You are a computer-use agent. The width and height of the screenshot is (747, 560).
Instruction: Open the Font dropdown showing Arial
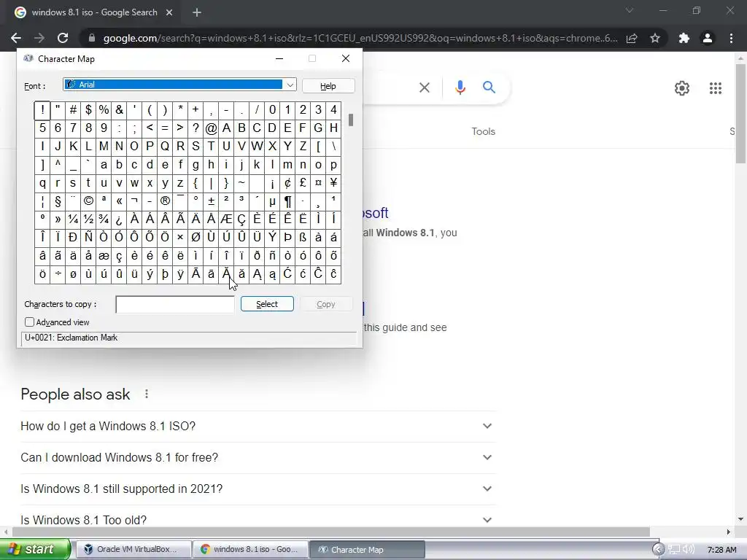click(179, 85)
